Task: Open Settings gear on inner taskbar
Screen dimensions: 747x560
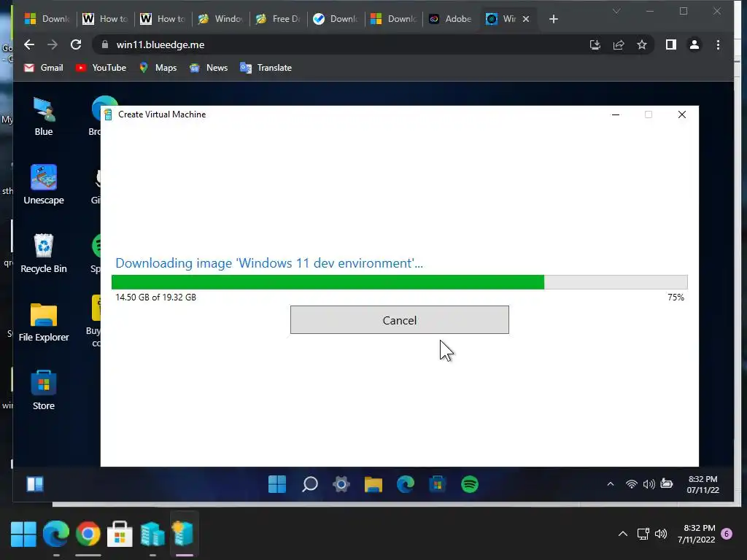Action: coord(341,484)
